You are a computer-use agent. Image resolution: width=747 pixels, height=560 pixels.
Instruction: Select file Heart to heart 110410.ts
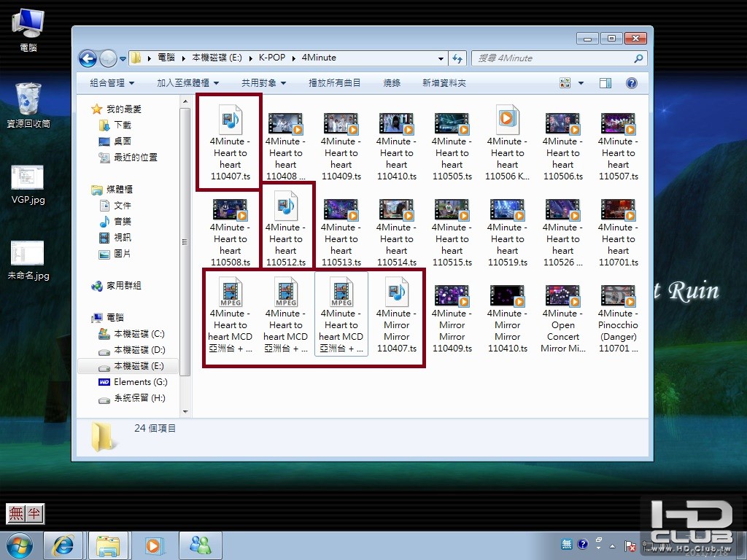click(396, 147)
